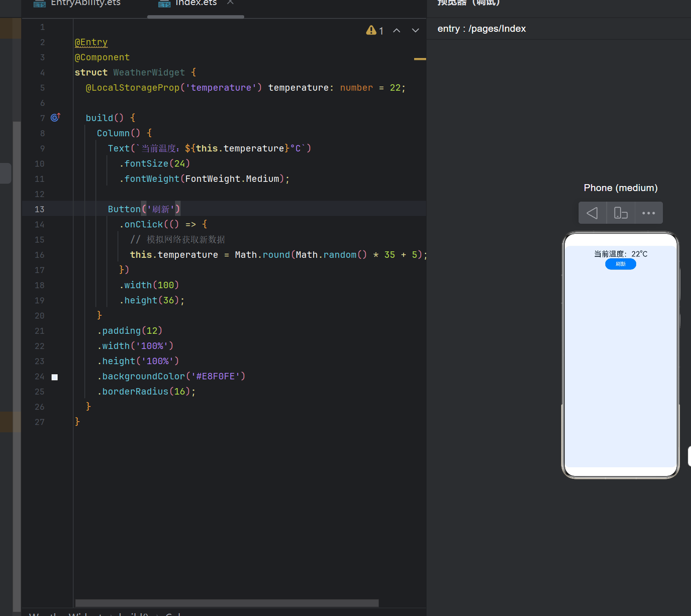
Task: Click the horizontal scrollbar under the editor
Action: pos(227,603)
